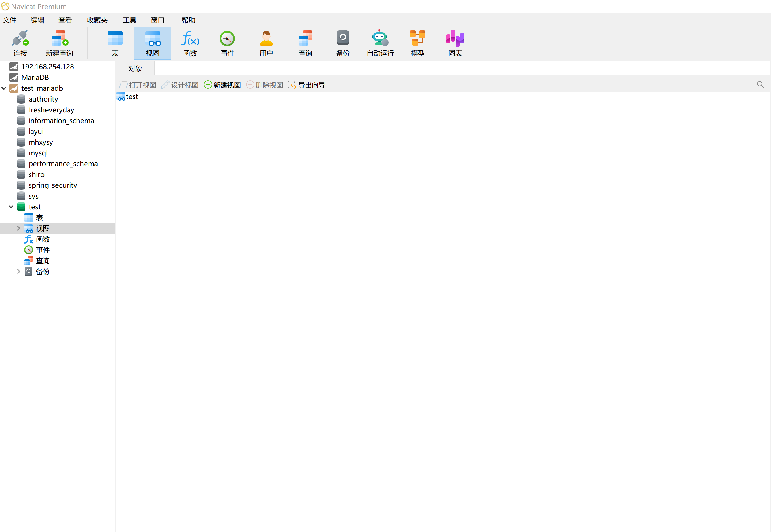The width and height of the screenshot is (771, 532).
Task: Click the New Query (新建查询) icon
Action: coord(60,38)
